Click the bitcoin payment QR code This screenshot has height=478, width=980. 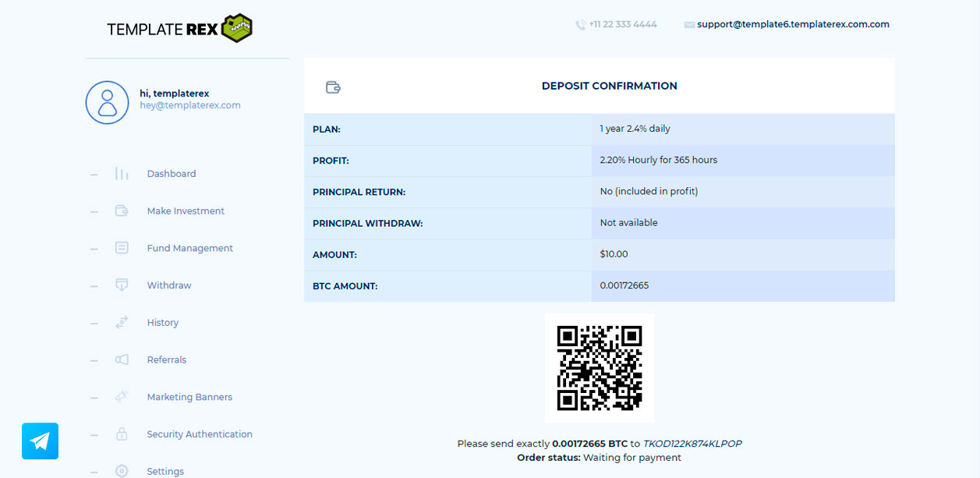(x=600, y=368)
